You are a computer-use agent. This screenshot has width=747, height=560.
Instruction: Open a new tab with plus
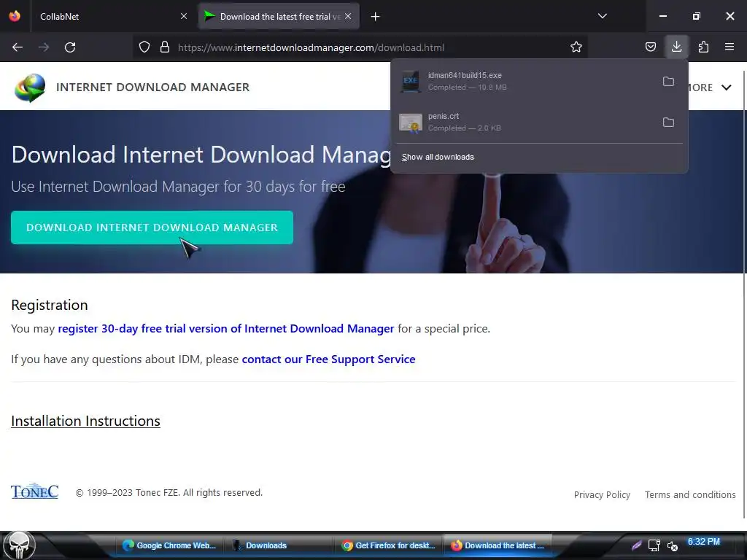(x=376, y=17)
